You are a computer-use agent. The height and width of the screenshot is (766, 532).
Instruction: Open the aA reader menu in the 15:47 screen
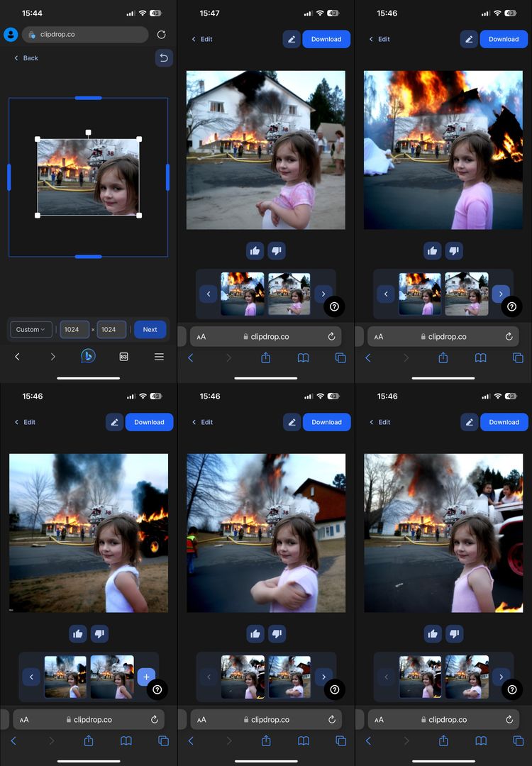[201, 337]
